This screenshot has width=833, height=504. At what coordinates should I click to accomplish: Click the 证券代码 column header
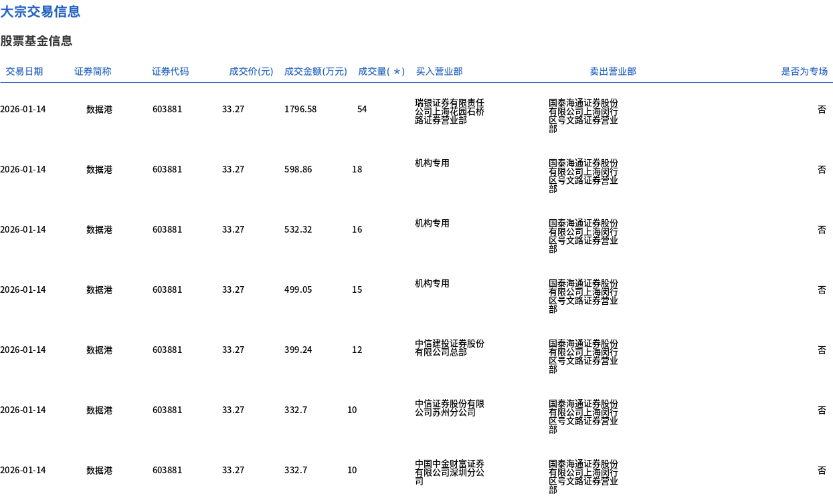coord(171,72)
